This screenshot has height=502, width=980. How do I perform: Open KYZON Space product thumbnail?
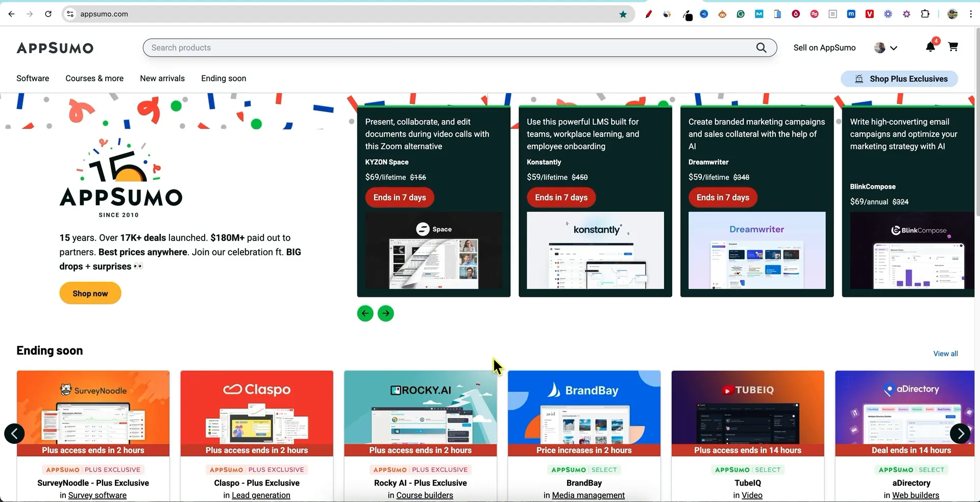click(434, 250)
